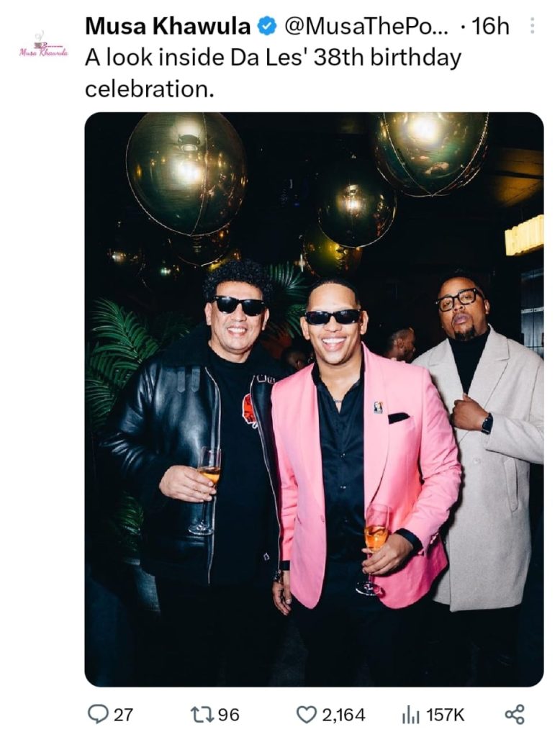Click the like count 2,164
The width and height of the screenshot is (560, 737).
point(343,715)
